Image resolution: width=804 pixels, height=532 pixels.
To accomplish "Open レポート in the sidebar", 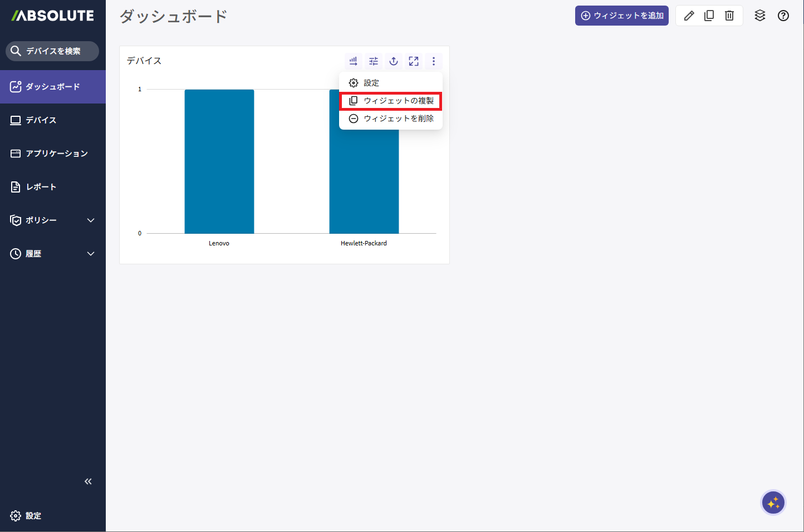I will click(x=41, y=187).
